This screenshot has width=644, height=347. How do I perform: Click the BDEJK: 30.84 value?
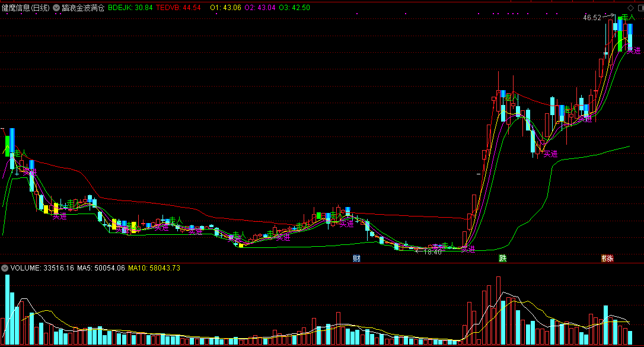(x=130, y=8)
